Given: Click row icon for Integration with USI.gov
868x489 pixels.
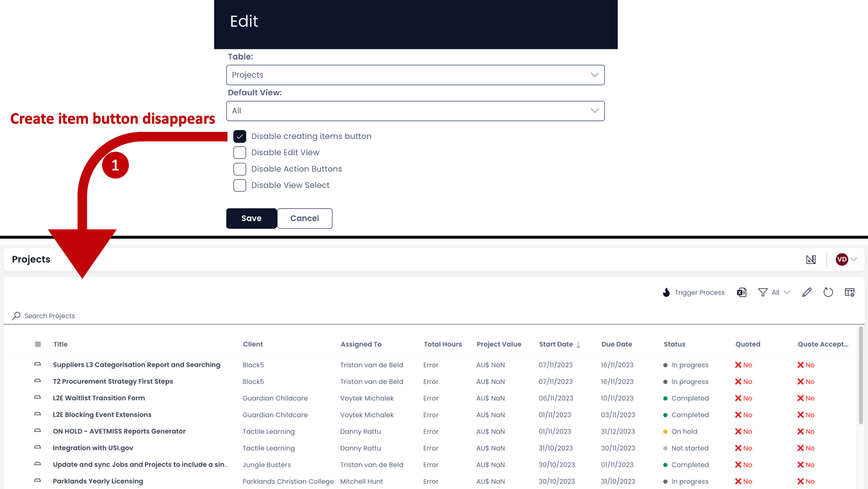Looking at the screenshot, I should click(x=37, y=448).
